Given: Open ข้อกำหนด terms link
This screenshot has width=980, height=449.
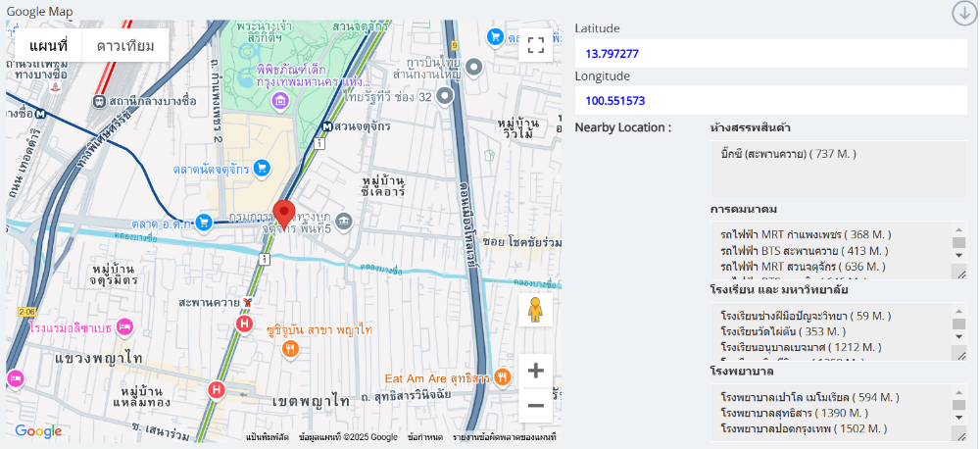Looking at the screenshot, I should tap(424, 437).
